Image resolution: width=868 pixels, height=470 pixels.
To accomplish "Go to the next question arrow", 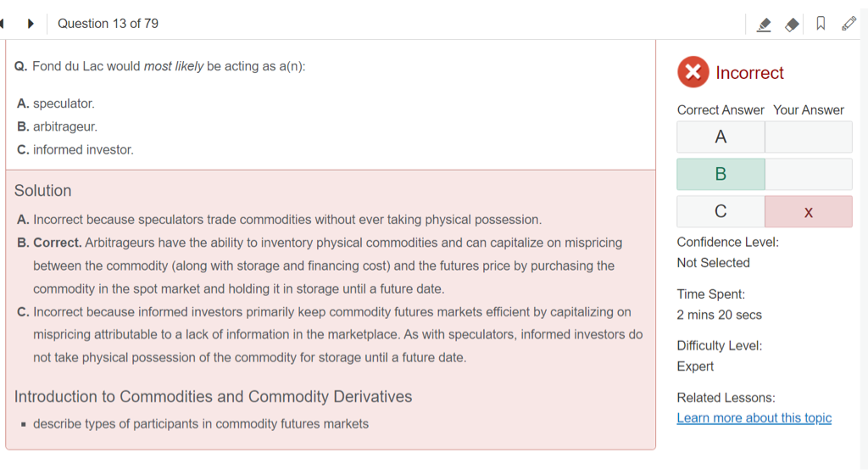I will pos(31,24).
